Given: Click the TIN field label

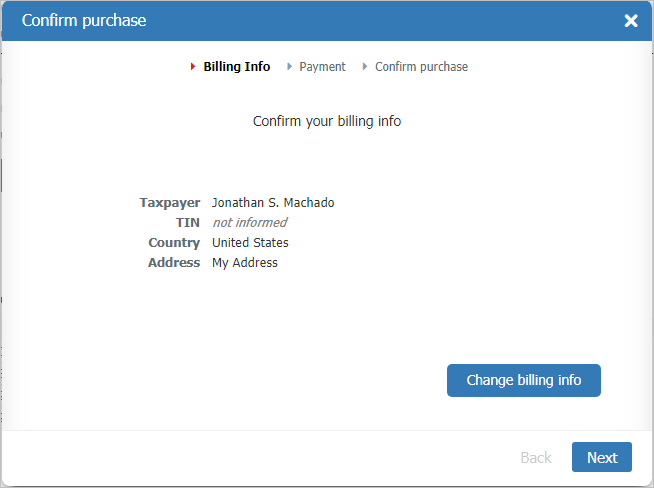Looking at the screenshot, I should click(x=188, y=223).
